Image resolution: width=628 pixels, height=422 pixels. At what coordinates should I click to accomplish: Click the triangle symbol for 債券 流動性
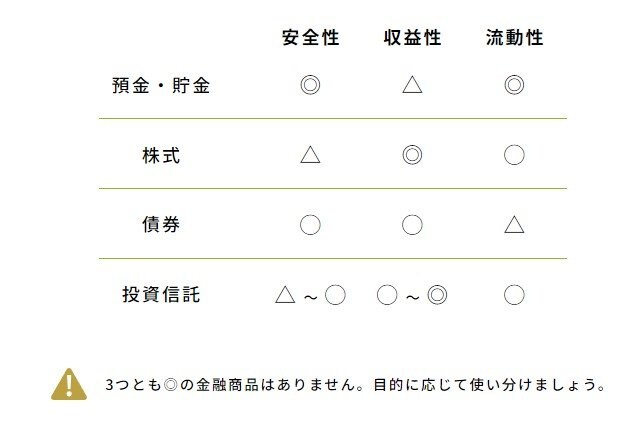click(514, 224)
